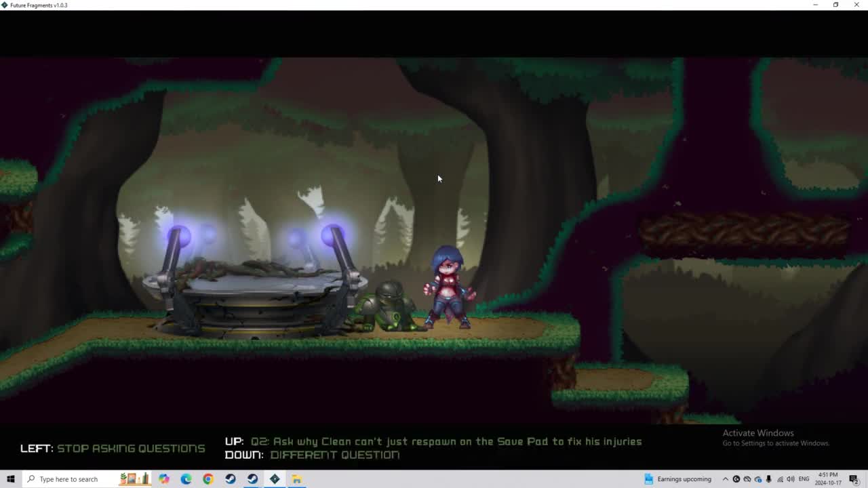The width and height of the screenshot is (868, 488).
Task: Pick the 'Different question' dialogue option
Action: pos(313,455)
